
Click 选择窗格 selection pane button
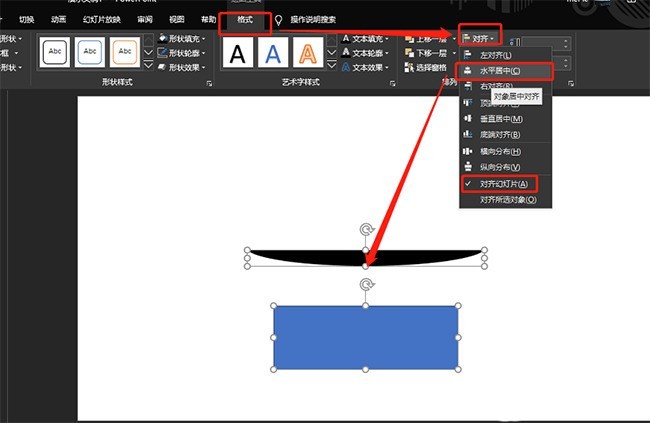[426, 67]
